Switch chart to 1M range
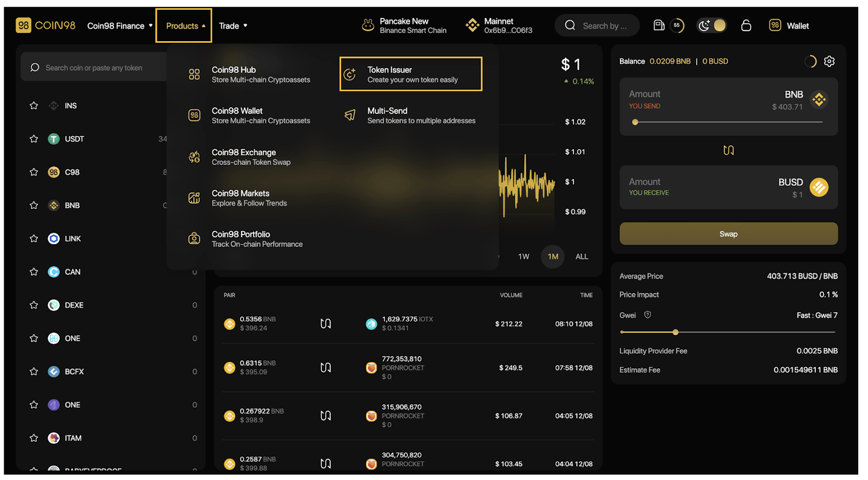The height and width of the screenshot is (480, 868). pyautogui.click(x=553, y=257)
